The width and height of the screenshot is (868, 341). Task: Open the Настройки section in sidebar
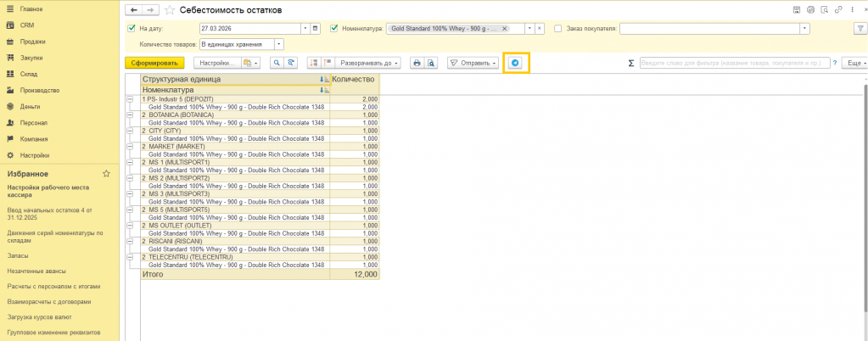coord(35,155)
